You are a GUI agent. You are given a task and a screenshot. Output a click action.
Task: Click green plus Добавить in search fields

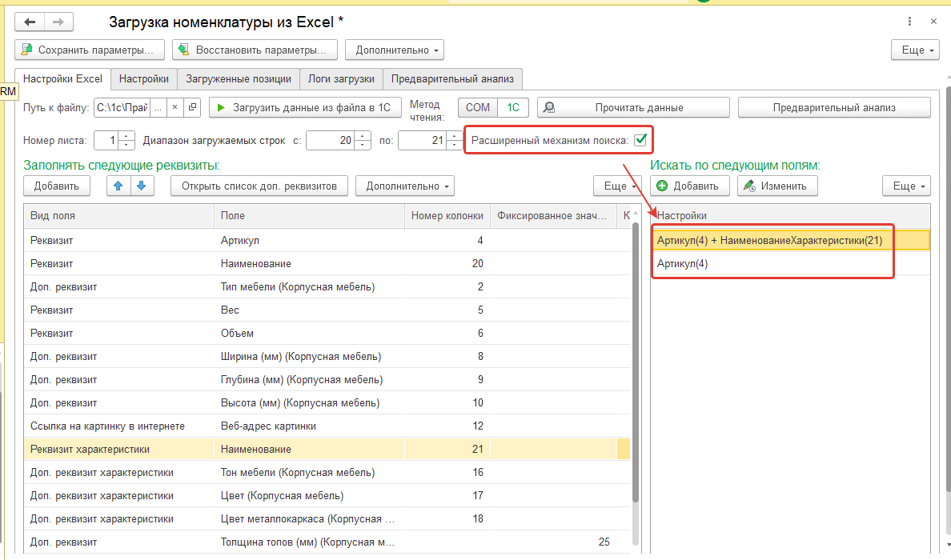point(689,186)
